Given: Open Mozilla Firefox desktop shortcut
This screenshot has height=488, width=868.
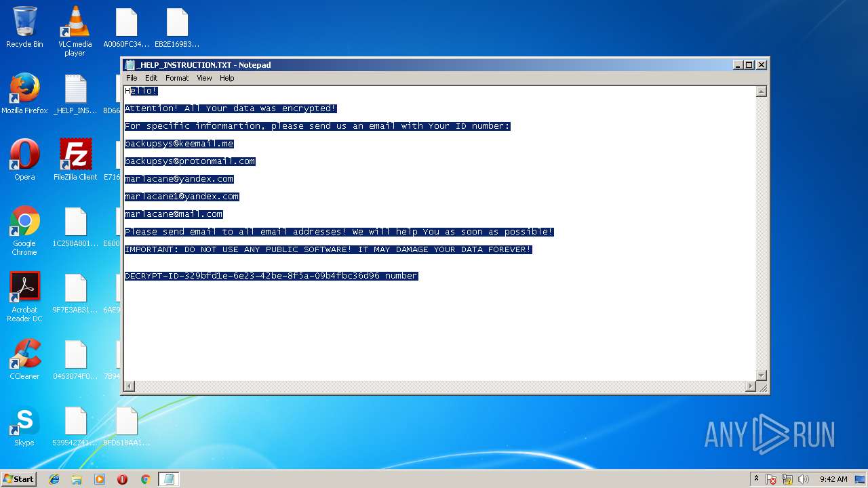Looking at the screenshot, I should [24, 94].
